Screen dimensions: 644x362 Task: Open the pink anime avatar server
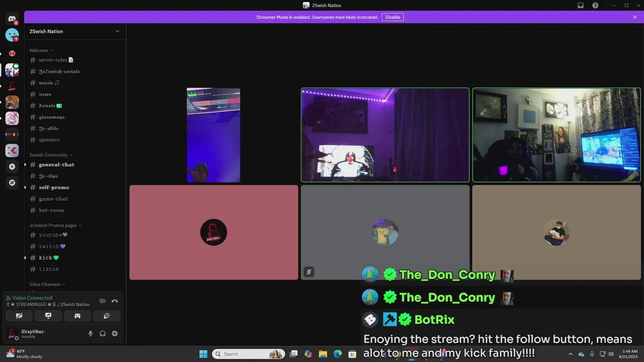(x=12, y=118)
